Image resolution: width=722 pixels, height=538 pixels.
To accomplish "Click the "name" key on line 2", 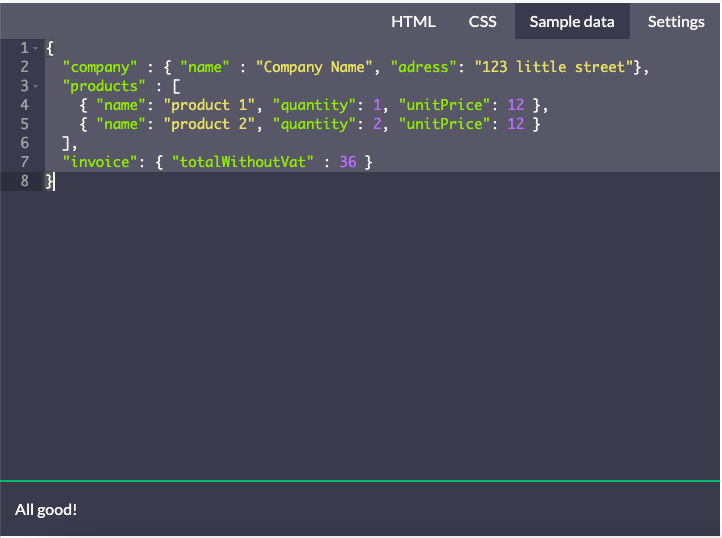I will pyautogui.click(x=204, y=67).
